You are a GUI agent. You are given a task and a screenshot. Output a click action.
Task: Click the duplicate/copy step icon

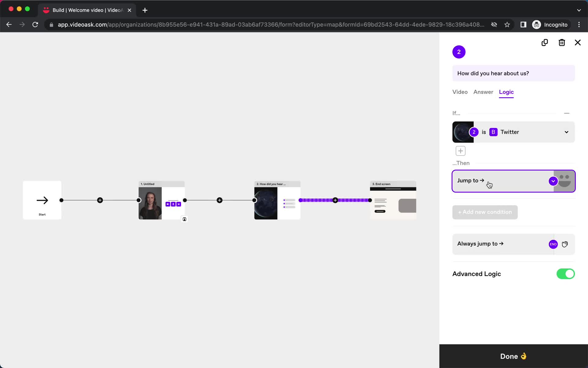click(x=545, y=43)
